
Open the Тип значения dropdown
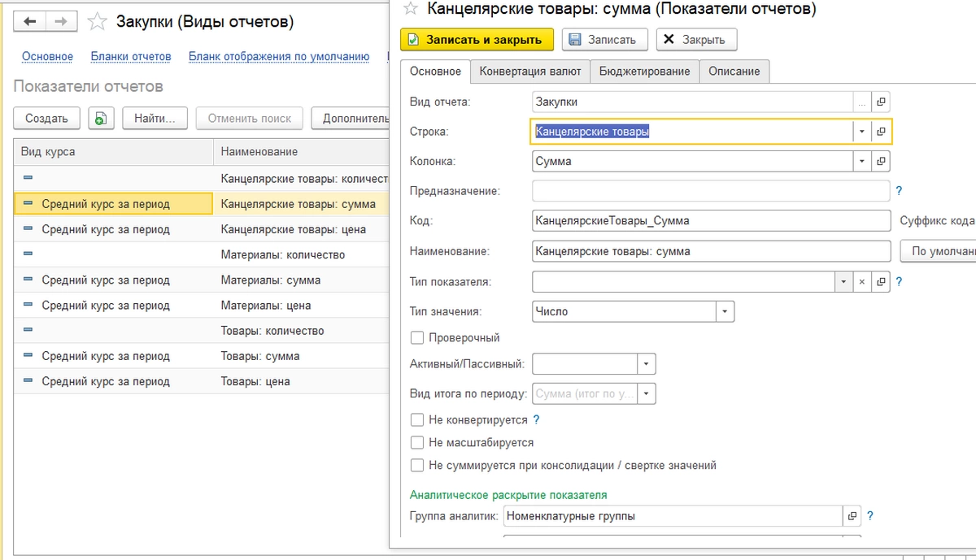[725, 312]
